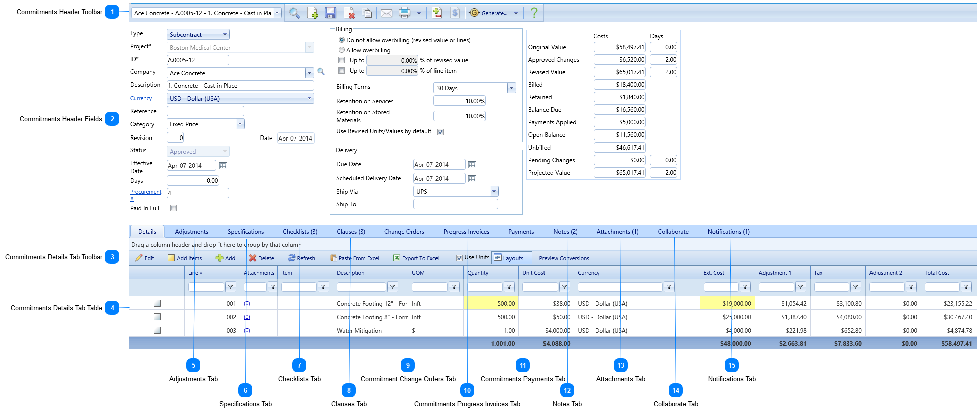Open the Ship Via dropdown showing UPS
Image resolution: width=980 pixels, height=413 pixels.
(x=494, y=191)
